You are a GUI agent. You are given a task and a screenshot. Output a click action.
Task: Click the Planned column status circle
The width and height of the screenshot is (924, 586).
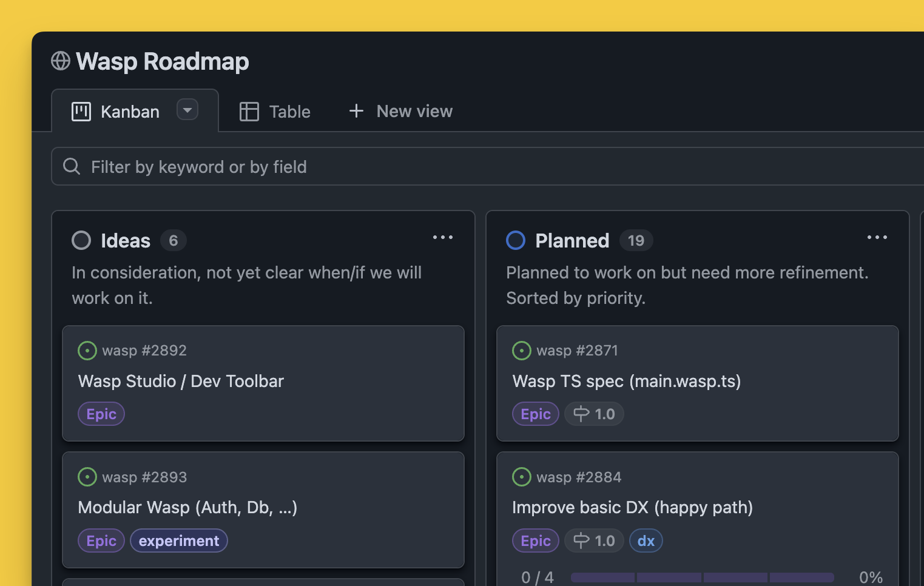point(515,240)
